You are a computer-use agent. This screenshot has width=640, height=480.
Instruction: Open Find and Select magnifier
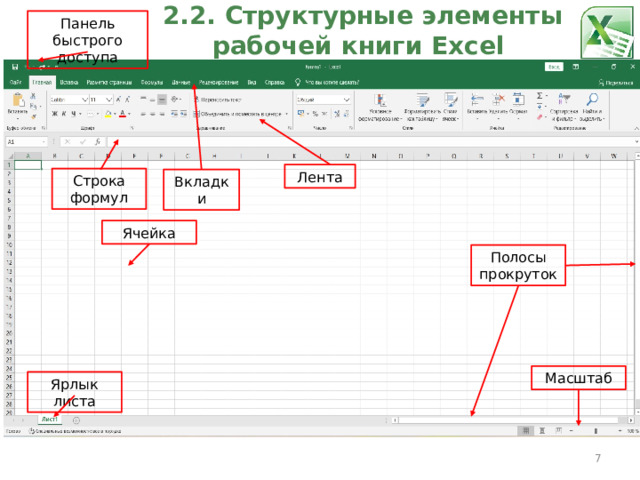[592, 107]
